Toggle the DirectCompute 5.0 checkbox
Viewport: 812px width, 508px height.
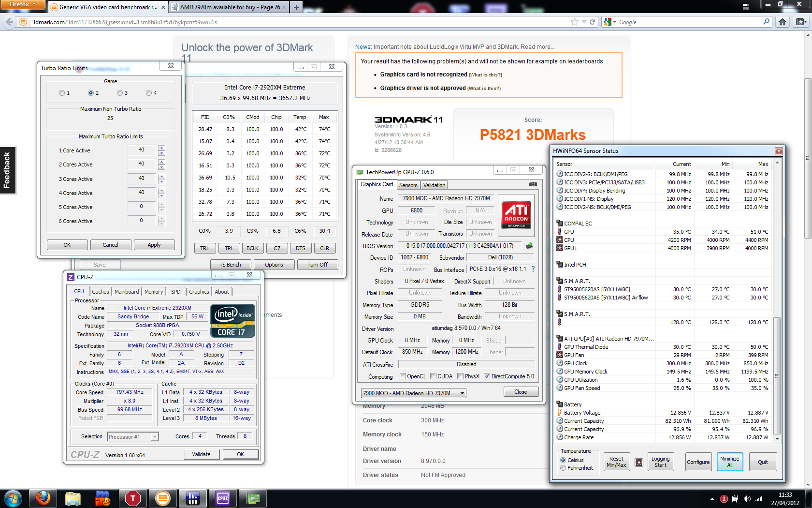coord(487,376)
